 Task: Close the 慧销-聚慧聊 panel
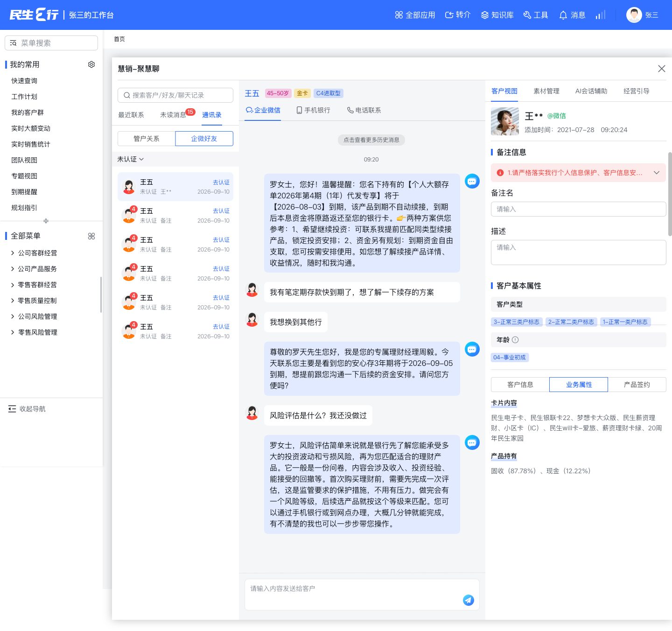tap(661, 69)
